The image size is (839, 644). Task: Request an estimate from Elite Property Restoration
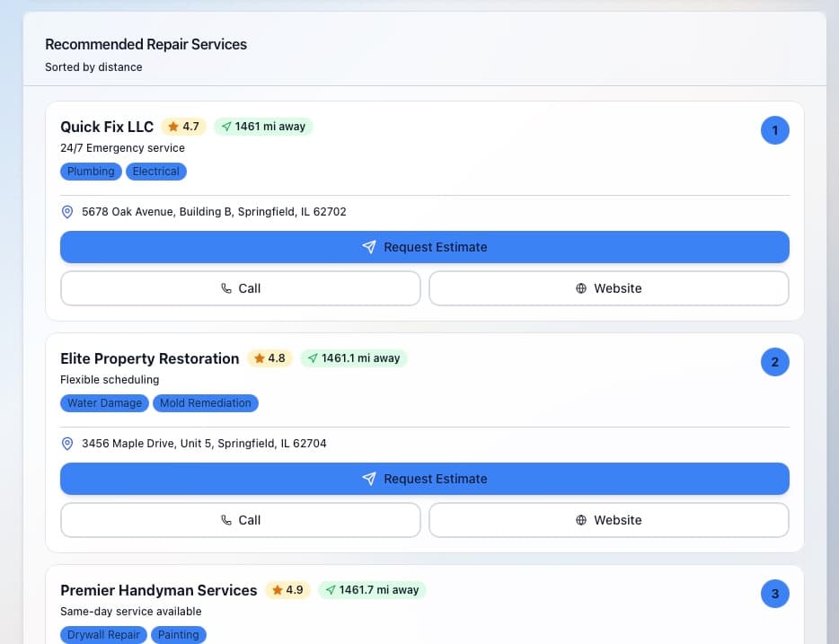pyautogui.click(x=424, y=479)
